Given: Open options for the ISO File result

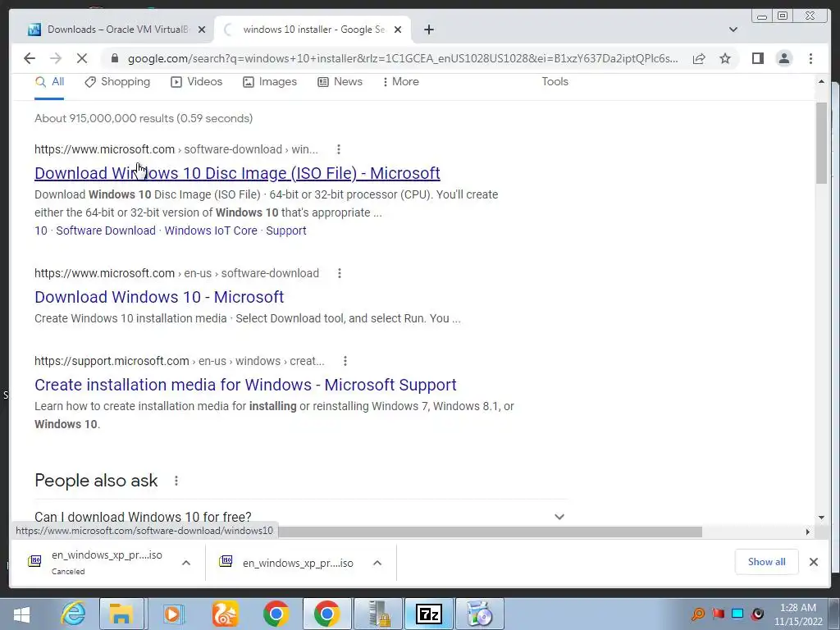Looking at the screenshot, I should click(x=339, y=149).
